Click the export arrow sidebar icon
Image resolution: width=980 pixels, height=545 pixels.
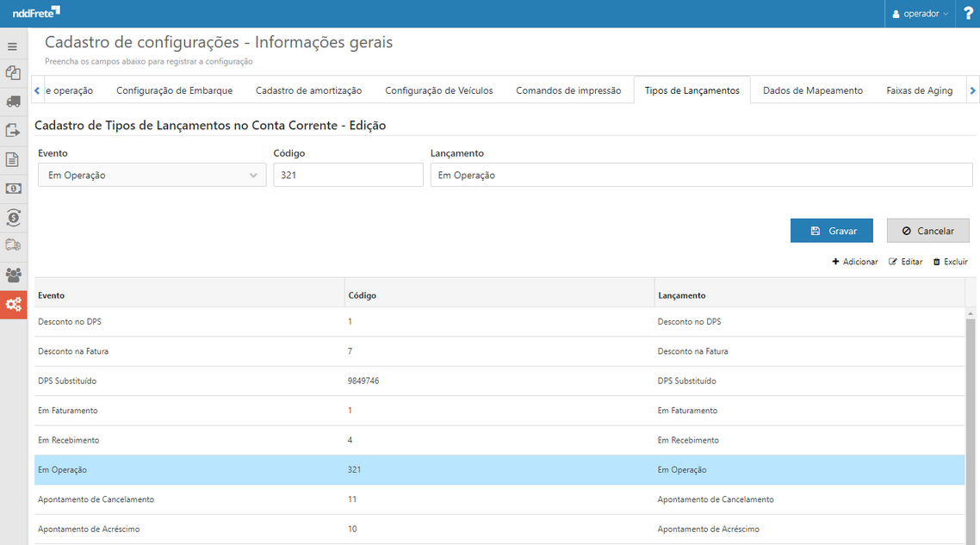13,130
